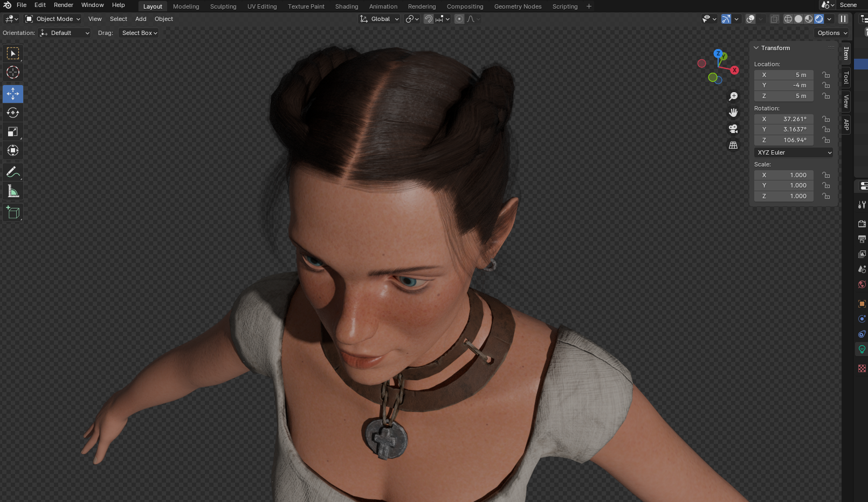The image size is (868, 502).
Task: Open the Select Box drag dropdown
Action: pyautogui.click(x=139, y=33)
